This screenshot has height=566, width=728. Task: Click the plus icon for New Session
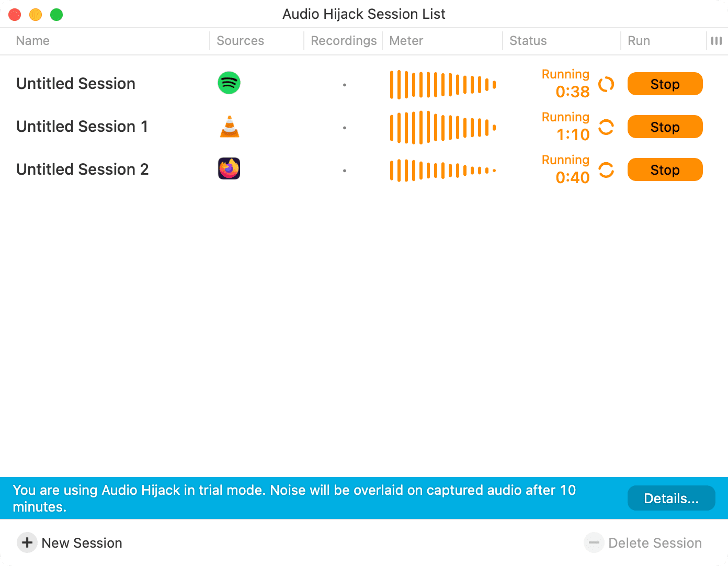click(27, 543)
